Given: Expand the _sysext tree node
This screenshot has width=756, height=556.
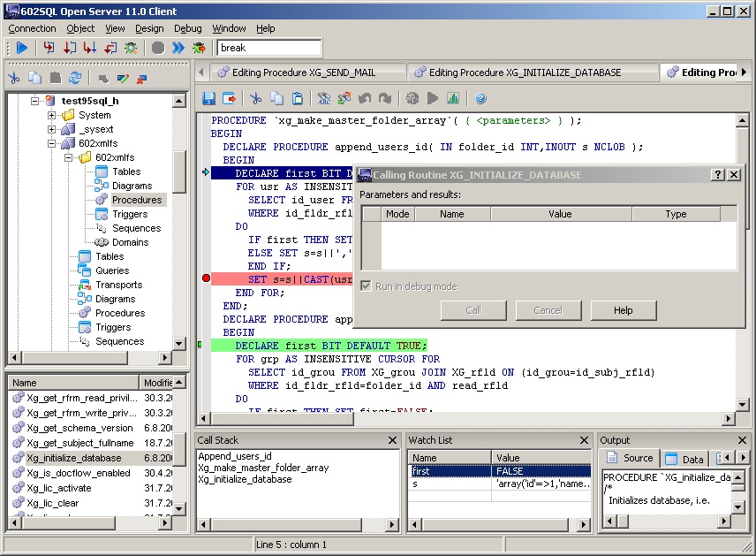Looking at the screenshot, I should [52, 129].
